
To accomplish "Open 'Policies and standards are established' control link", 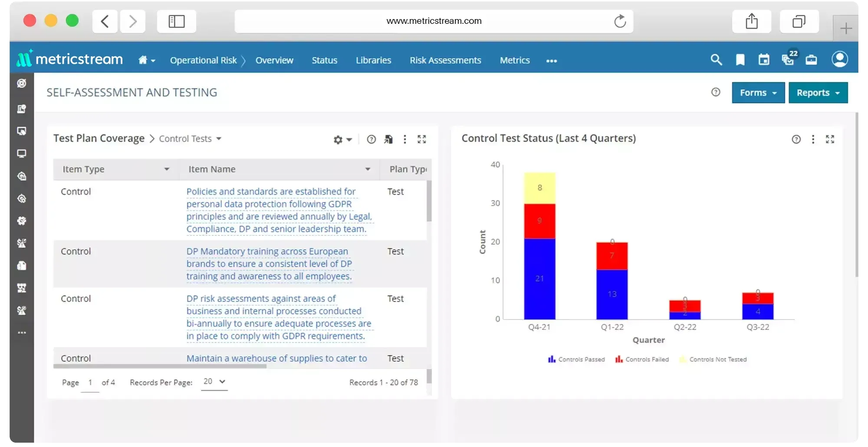I will [x=279, y=210].
